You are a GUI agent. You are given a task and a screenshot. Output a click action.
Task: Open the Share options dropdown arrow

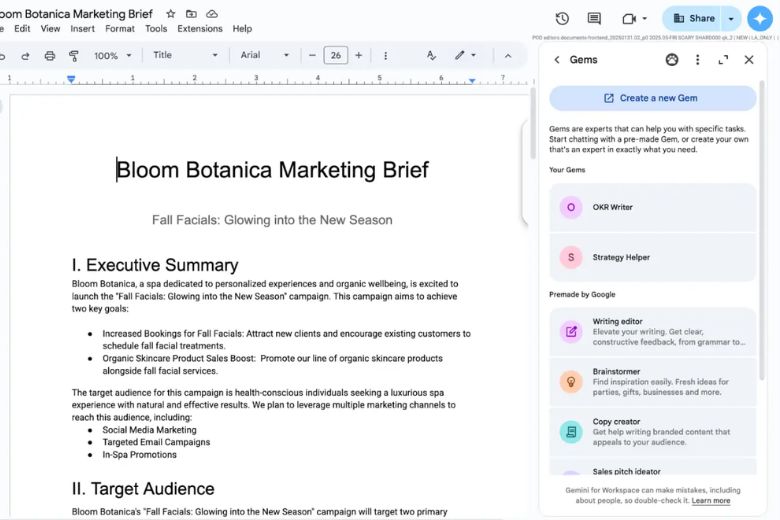[x=731, y=18]
